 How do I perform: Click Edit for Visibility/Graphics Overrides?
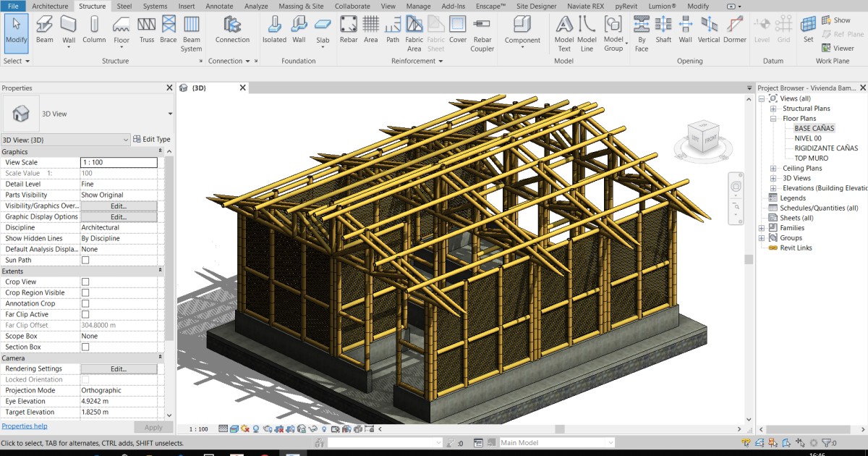pos(120,206)
